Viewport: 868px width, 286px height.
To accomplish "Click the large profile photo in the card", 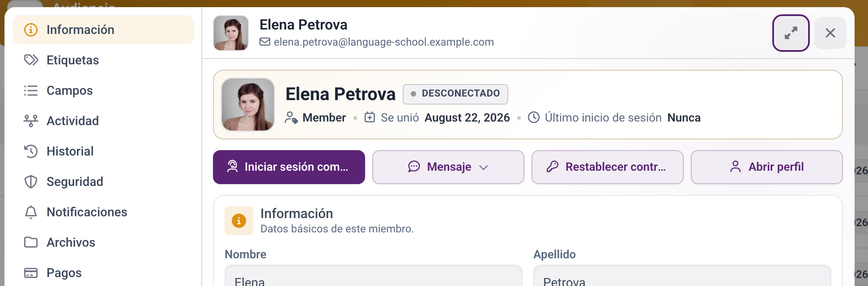I will tap(248, 105).
